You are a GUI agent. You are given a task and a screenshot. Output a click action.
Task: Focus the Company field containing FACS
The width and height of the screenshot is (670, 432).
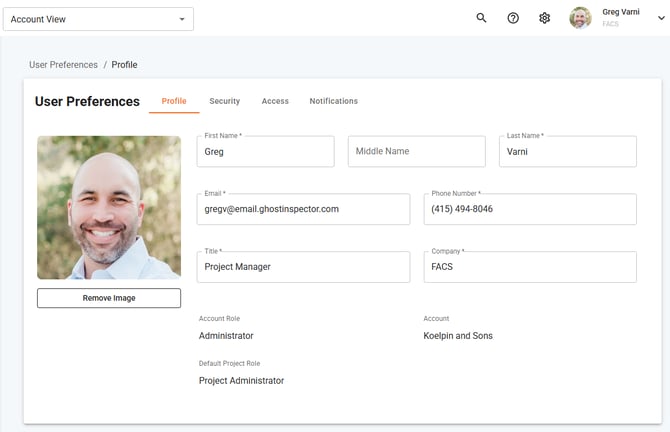click(x=530, y=267)
